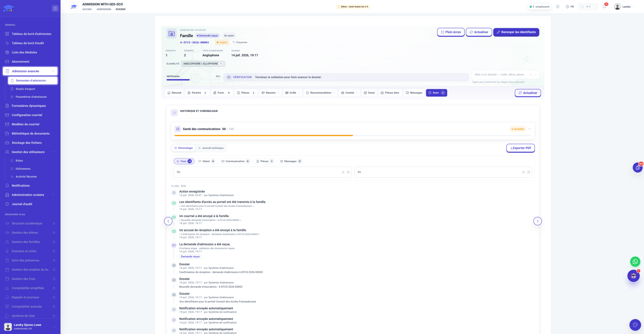
Task: Switch to Chronologie view
Action: [x=184, y=148]
